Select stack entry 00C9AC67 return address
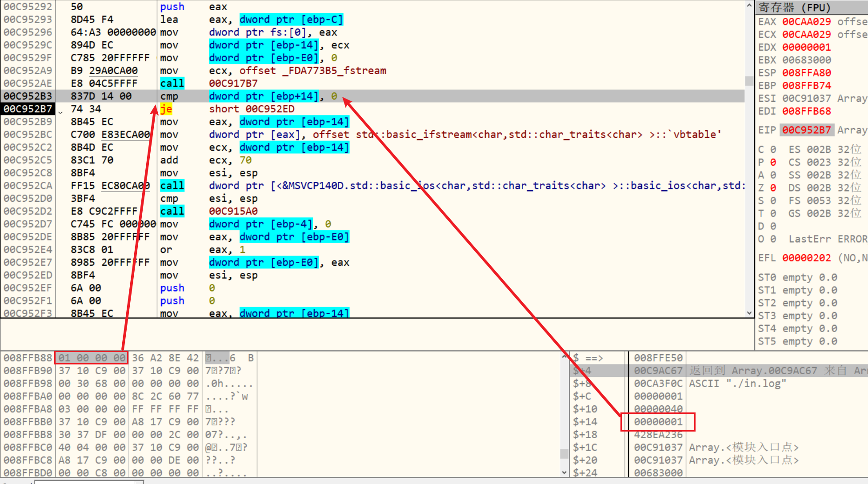 click(658, 371)
